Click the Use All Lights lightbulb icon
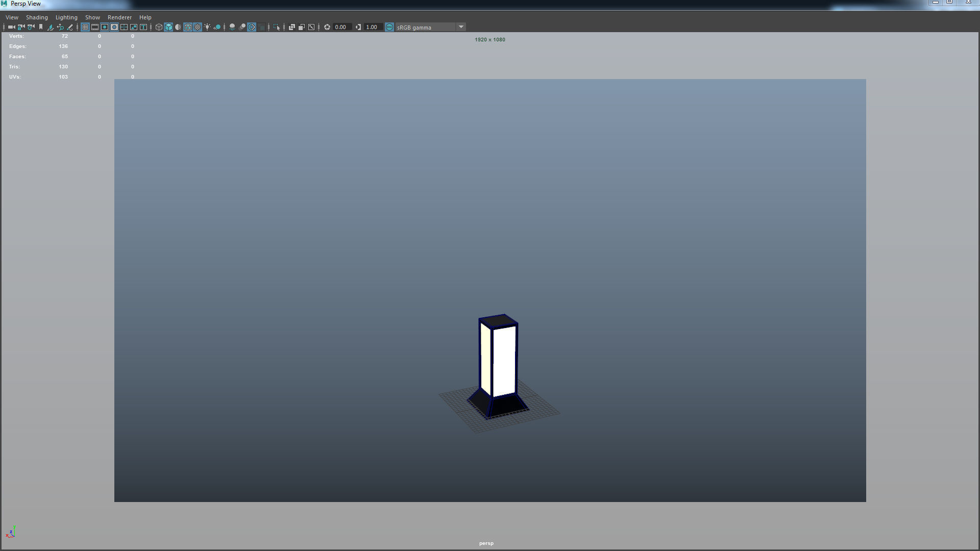The image size is (980, 551). point(207,27)
